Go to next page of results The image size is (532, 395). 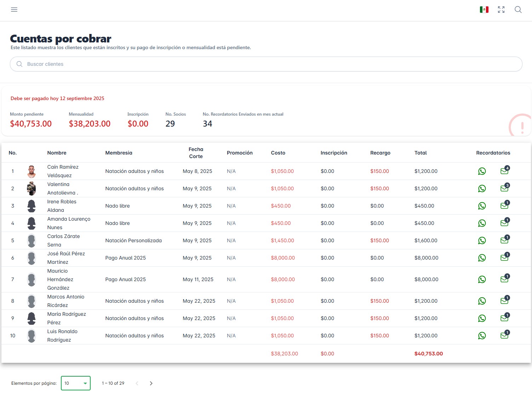pos(151,383)
